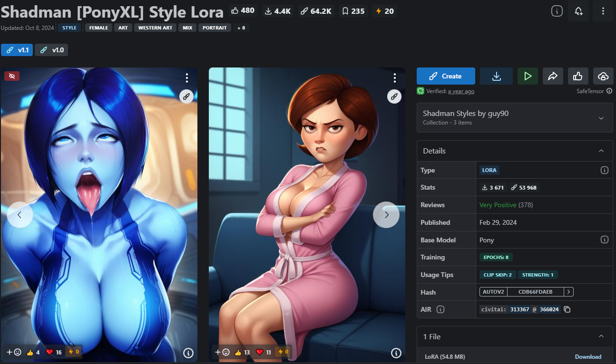616x364 pixels.
Task: Switch to the v1.0 version tab
Action: click(x=52, y=50)
